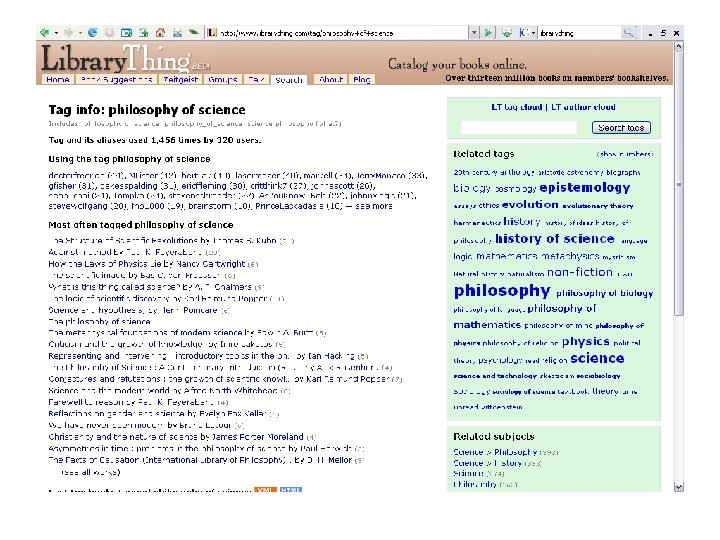Open the non-fiction tag
Screen dimensions: 720x540
[579, 273]
